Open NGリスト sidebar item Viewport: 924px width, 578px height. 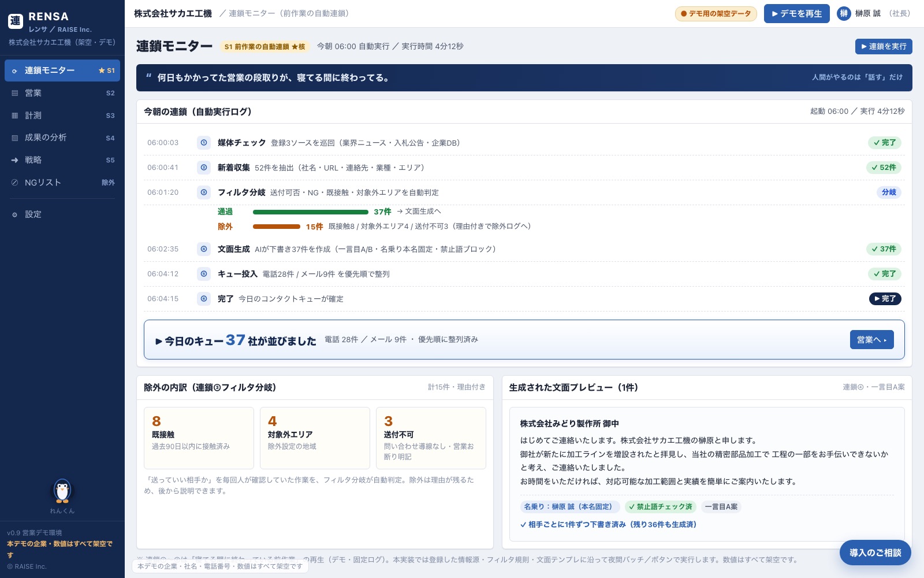(62, 183)
